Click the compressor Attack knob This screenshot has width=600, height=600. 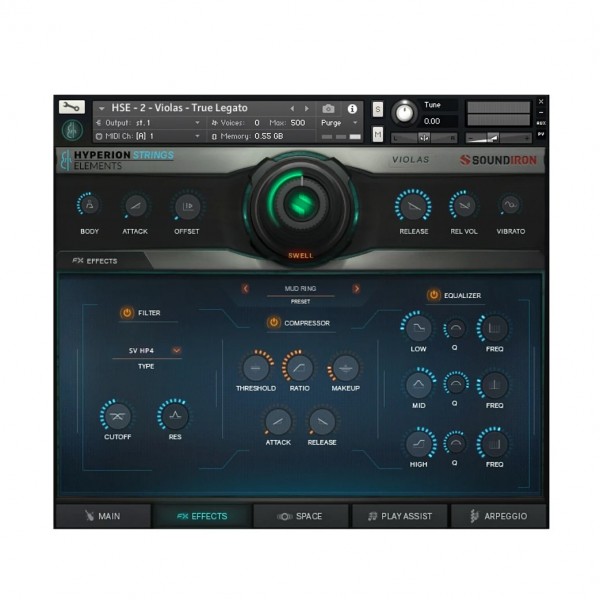click(x=278, y=422)
